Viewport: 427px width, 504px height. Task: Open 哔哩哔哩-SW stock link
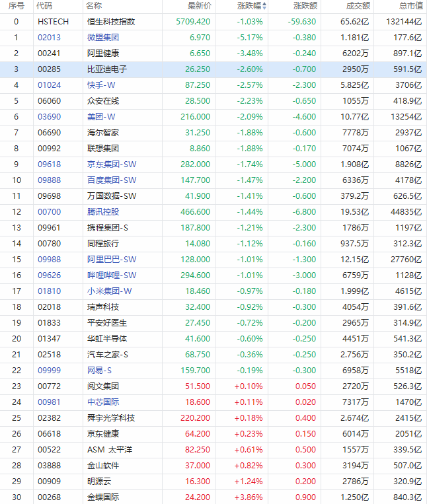click(112, 275)
